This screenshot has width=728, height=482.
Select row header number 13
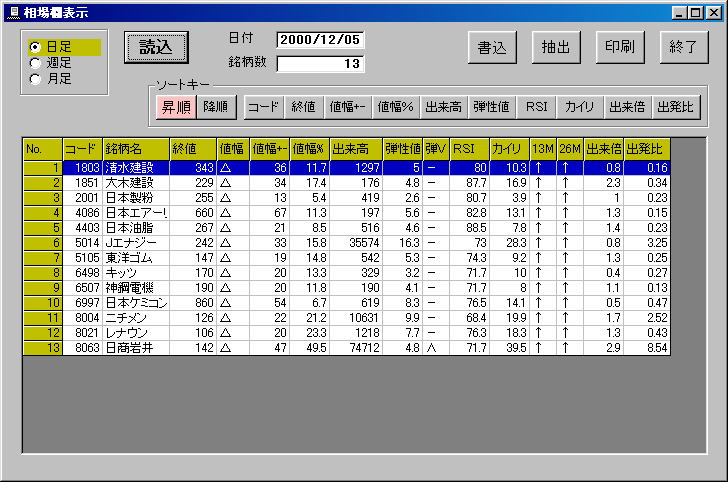(x=43, y=348)
